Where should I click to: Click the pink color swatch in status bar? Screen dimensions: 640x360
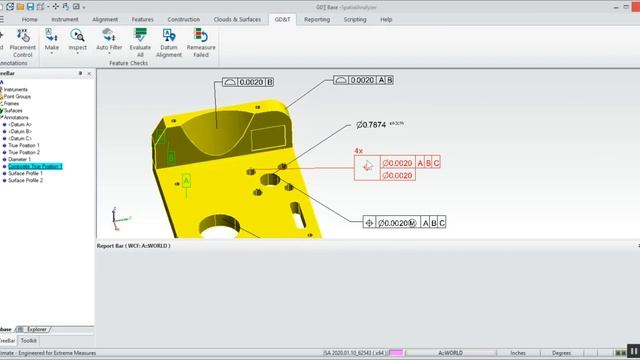point(396,353)
